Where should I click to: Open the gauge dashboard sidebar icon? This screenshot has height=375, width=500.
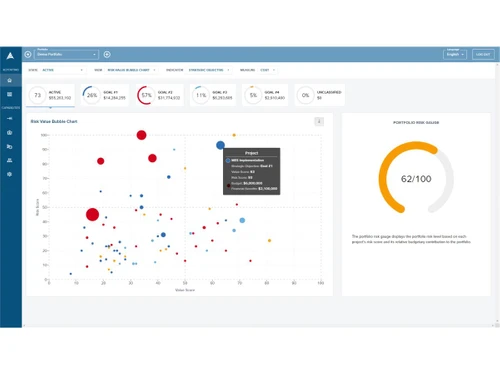(10, 132)
